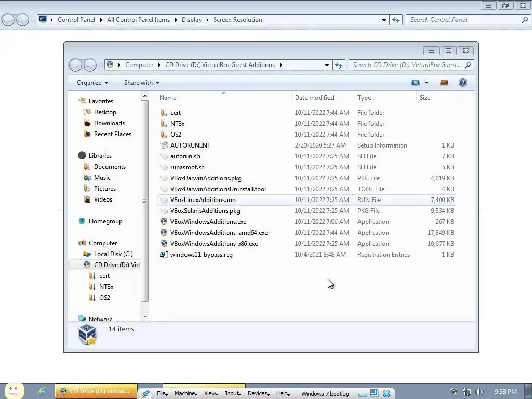
Task: Click the CD Drive taskbar button
Action: (96, 391)
